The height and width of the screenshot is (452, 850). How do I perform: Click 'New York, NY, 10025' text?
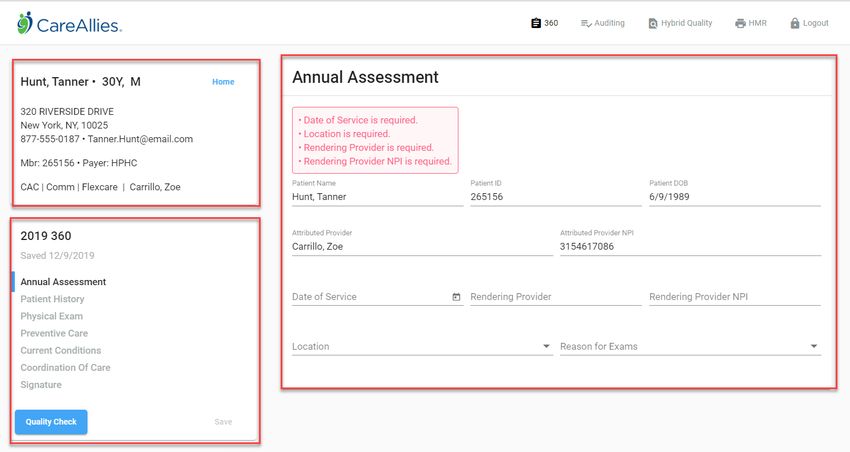pos(64,125)
